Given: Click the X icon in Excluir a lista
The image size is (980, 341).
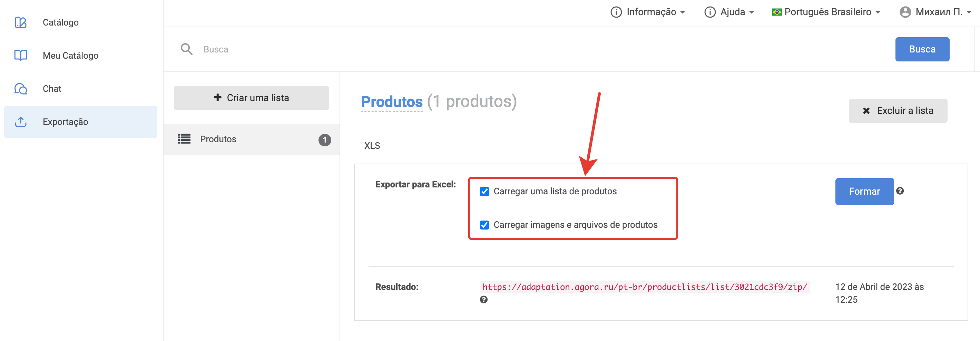Looking at the screenshot, I should point(866,111).
